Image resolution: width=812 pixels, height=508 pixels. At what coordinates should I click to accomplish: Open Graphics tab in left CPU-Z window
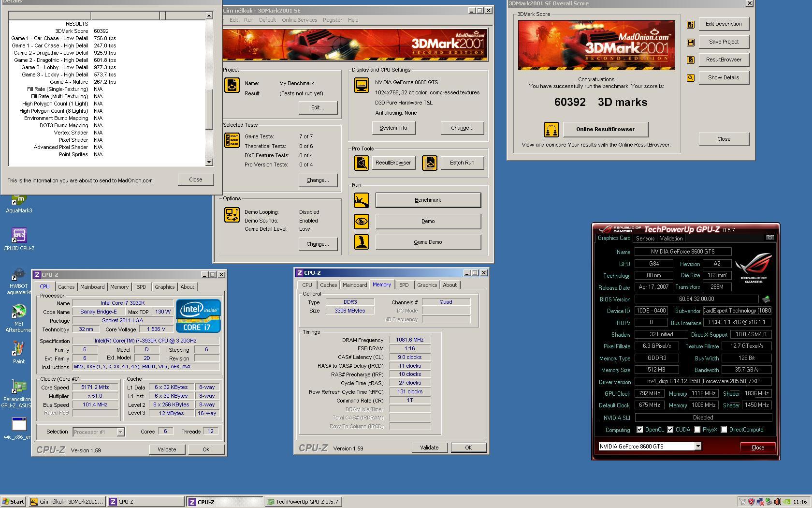(x=164, y=287)
